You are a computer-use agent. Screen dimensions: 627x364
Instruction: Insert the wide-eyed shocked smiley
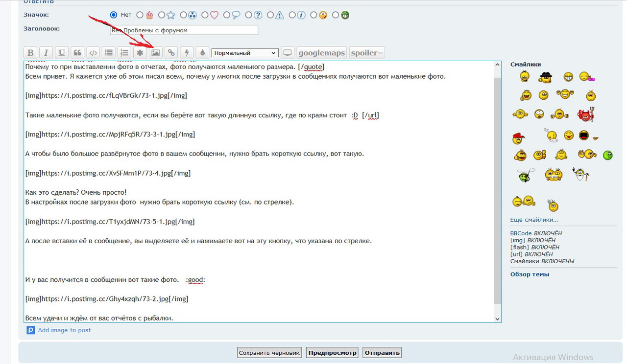pos(539,114)
